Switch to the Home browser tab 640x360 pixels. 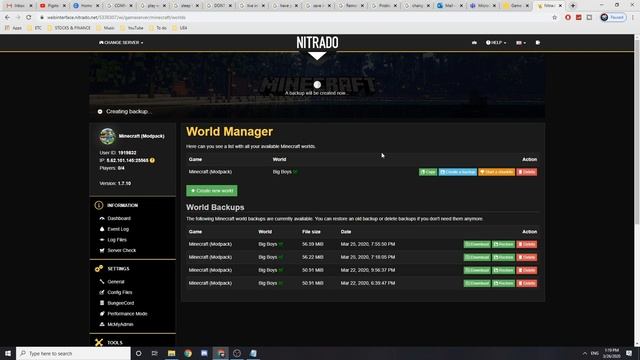click(x=86, y=6)
